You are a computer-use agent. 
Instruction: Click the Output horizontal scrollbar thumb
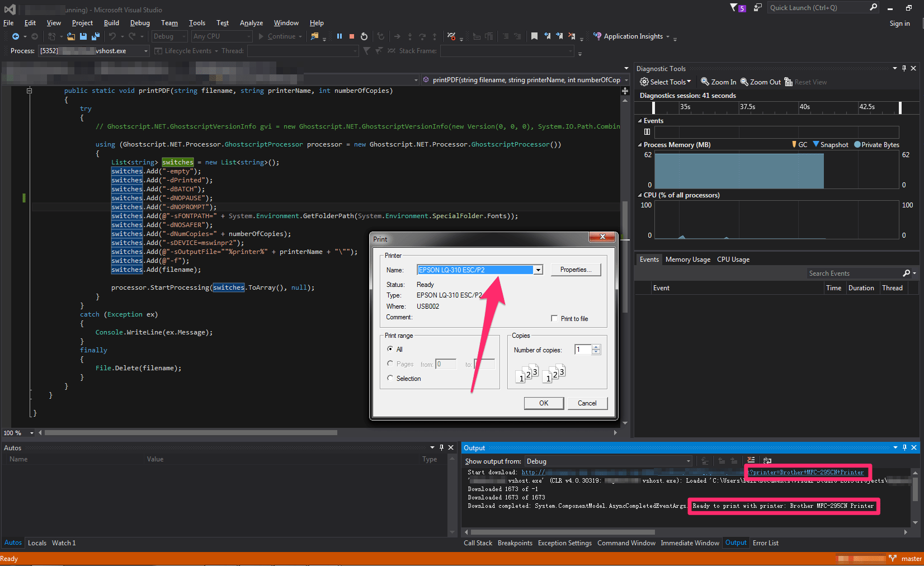click(x=563, y=532)
